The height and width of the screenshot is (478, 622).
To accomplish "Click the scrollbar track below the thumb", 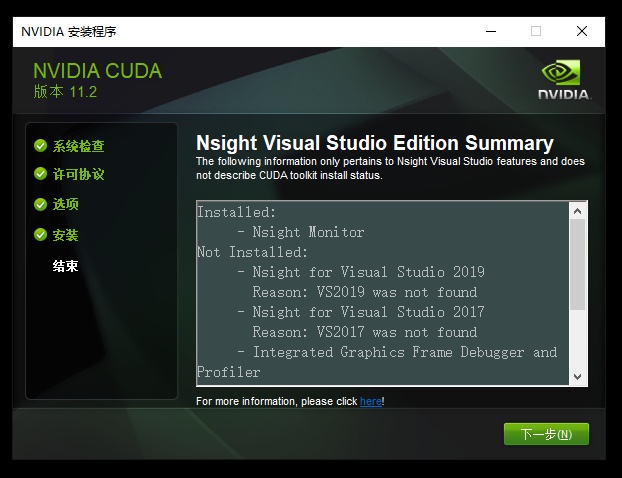I will pyautogui.click(x=578, y=340).
